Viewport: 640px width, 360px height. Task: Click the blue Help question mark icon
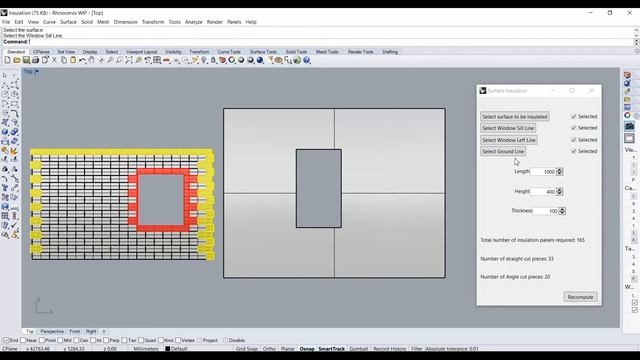pyautogui.click(x=307, y=60)
